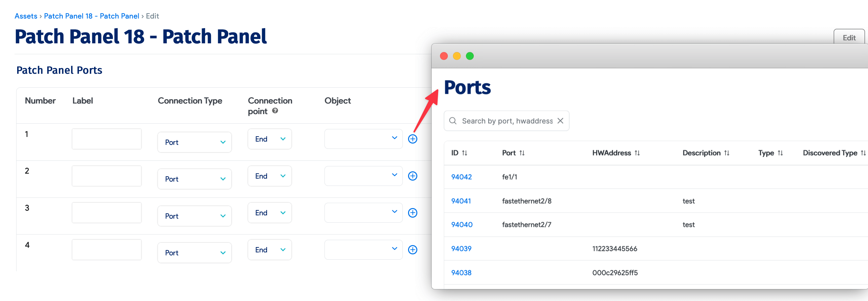This screenshot has width=868, height=301.
Task: Click the add icon for port 3
Action: point(413,213)
